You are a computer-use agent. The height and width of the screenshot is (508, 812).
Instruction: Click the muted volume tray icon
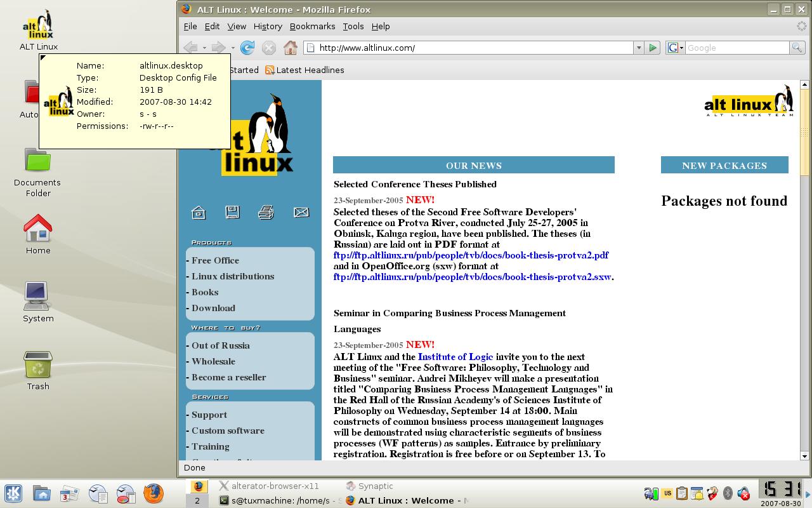click(743, 493)
